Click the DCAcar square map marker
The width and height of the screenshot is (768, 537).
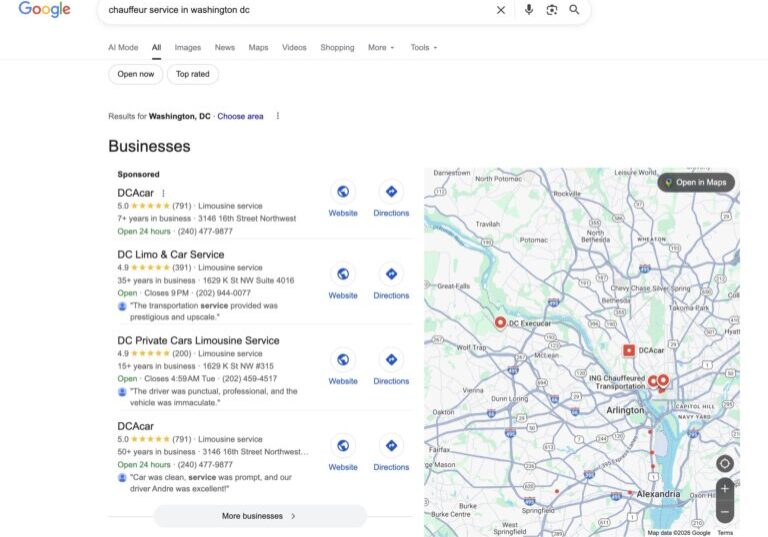coord(628,350)
